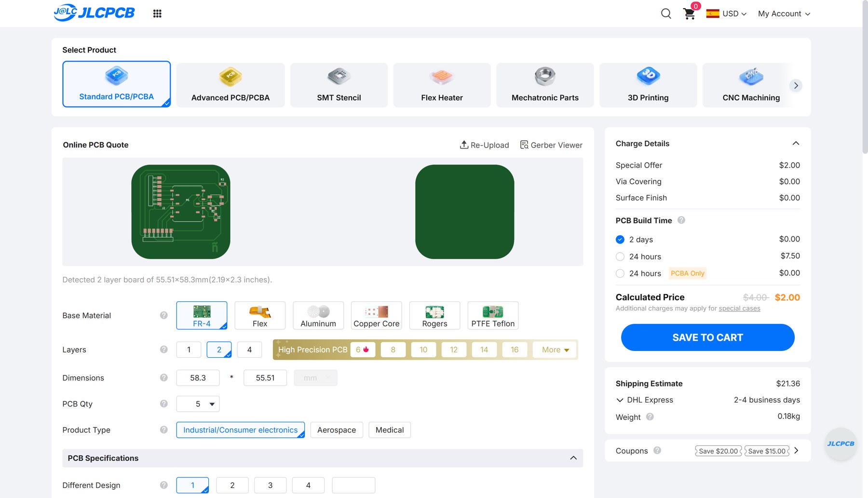This screenshot has width=868, height=498.
Task: Show more products with right arrow
Action: pos(796,85)
